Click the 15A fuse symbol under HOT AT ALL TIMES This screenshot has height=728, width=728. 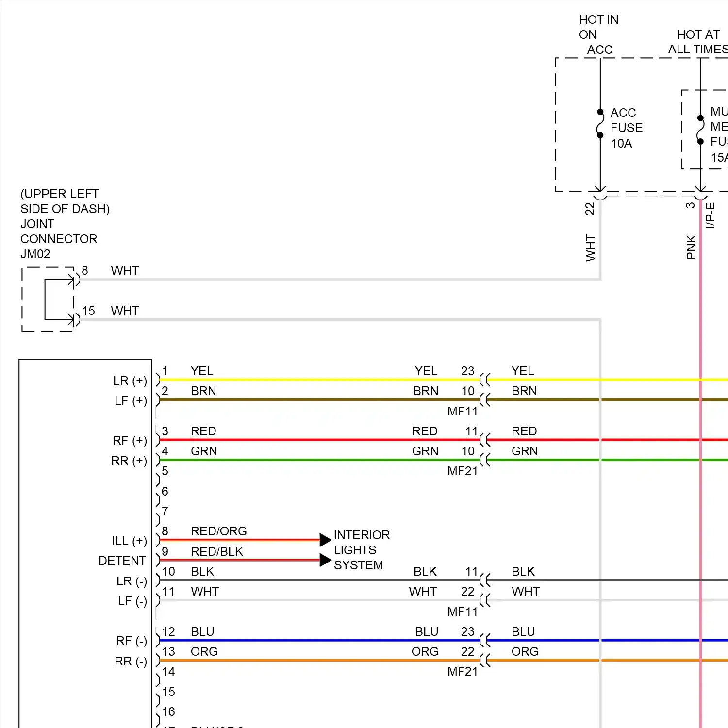[x=700, y=130]
